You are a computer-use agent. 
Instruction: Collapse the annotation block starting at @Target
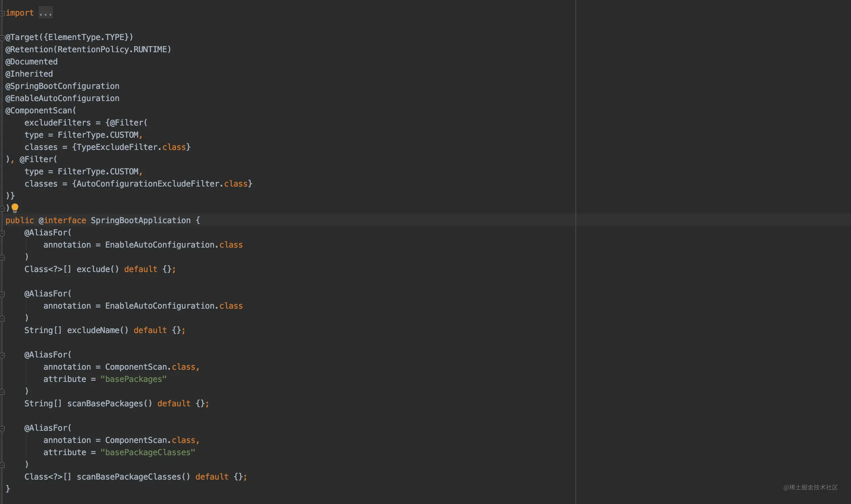(2, 38)
